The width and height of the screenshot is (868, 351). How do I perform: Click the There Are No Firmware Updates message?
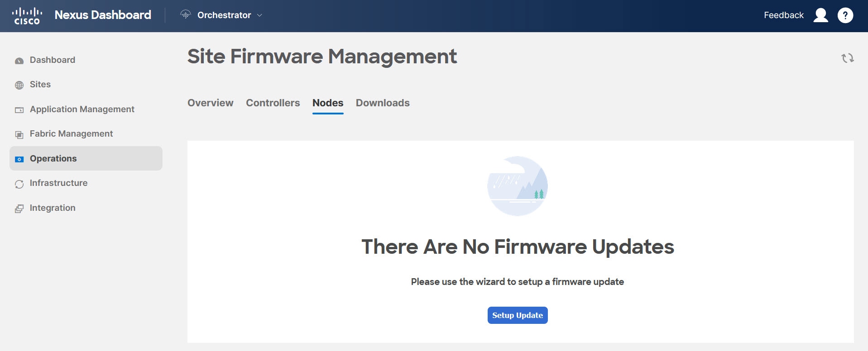[x=518, y=247]
